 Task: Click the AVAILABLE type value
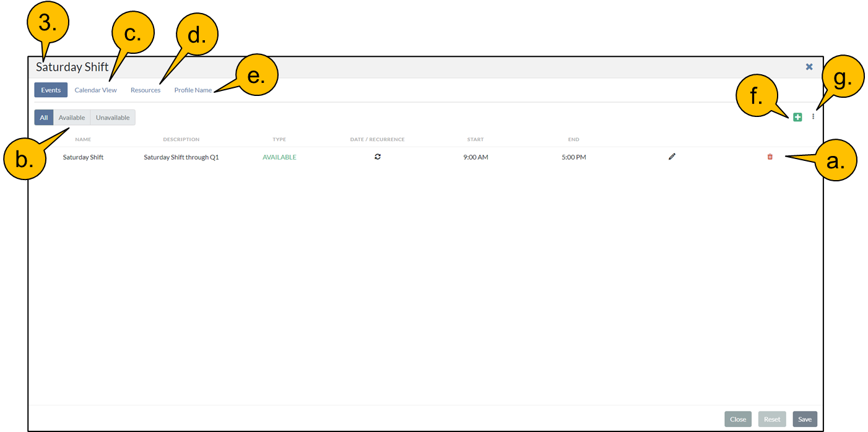click(279, 157)
